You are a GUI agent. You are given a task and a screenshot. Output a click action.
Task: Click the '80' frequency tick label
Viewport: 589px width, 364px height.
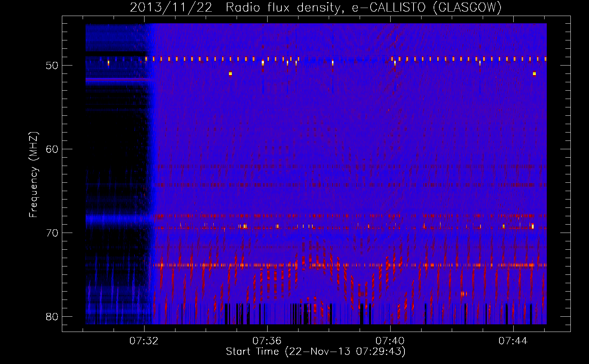coord(52,316)
